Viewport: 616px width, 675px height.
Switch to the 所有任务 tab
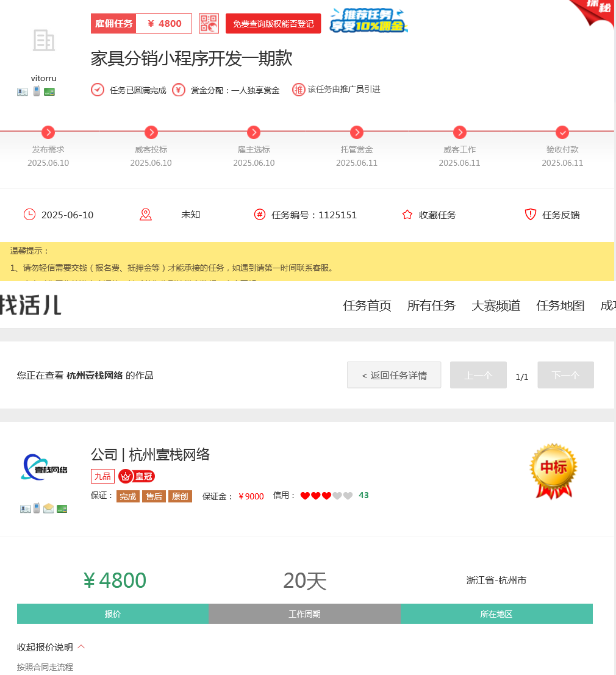(431, 305)
